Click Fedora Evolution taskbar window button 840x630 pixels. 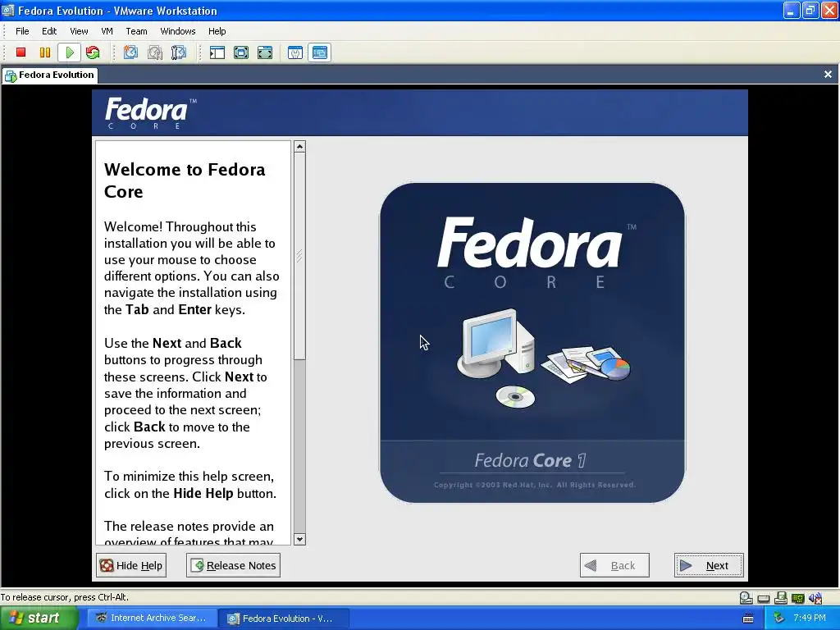click(285, 619)
